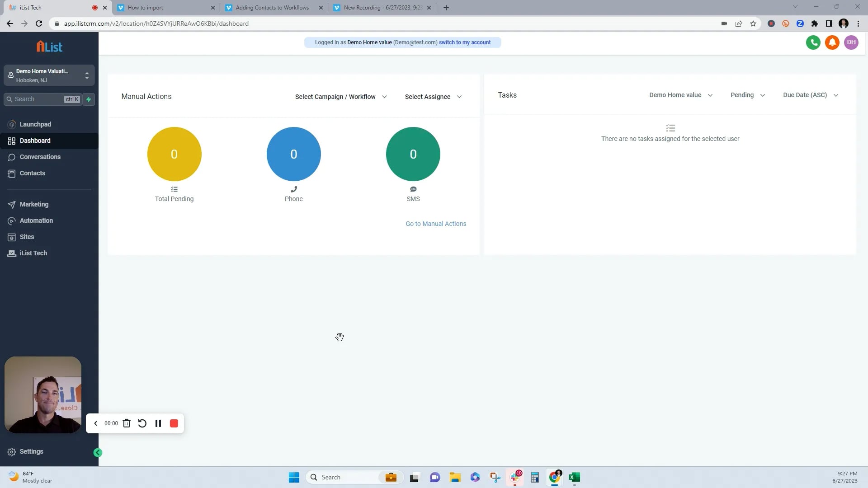Click the sidebar Search field
The width and height of the screenshot is (868, 488).
[42, 99]
